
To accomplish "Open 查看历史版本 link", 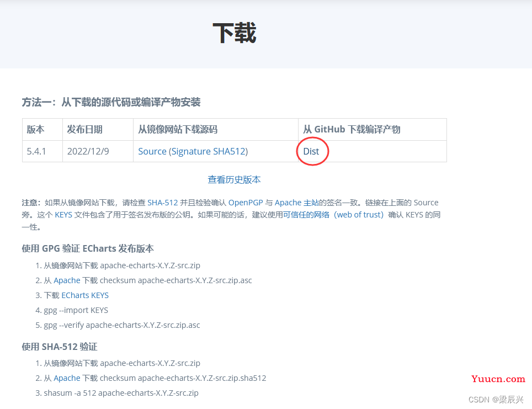I will click(234, 179).
